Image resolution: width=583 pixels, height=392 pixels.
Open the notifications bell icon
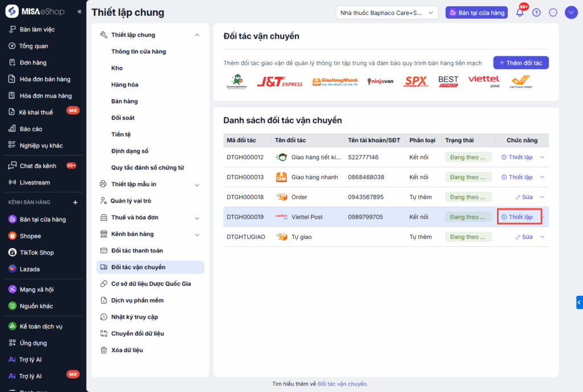tap(520, 13)
